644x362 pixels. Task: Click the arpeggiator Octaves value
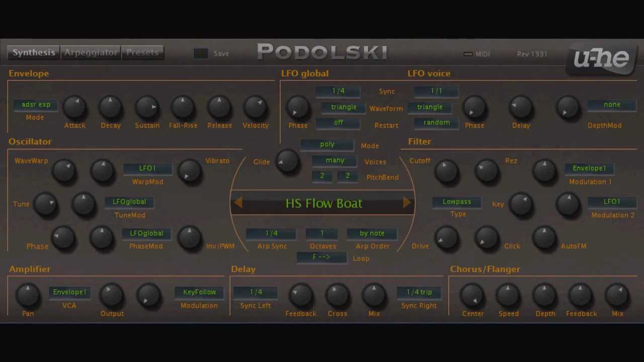click(322, 234)
